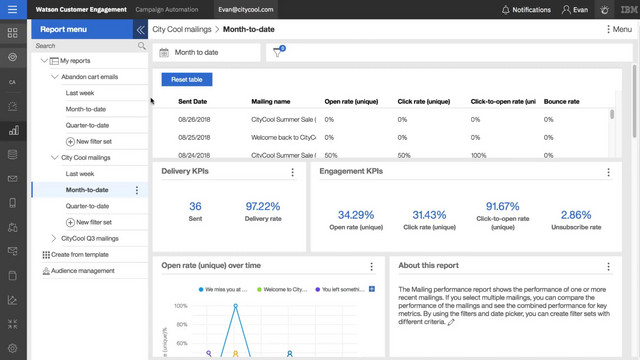Toggle 'You left someth' legend series
This screenshot has width=640, height=360.
pos(340,289)
